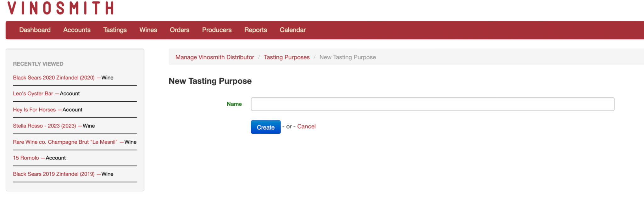Click the Name field label
The width and height of the screenshot is (644, 202).
(234, 104)
